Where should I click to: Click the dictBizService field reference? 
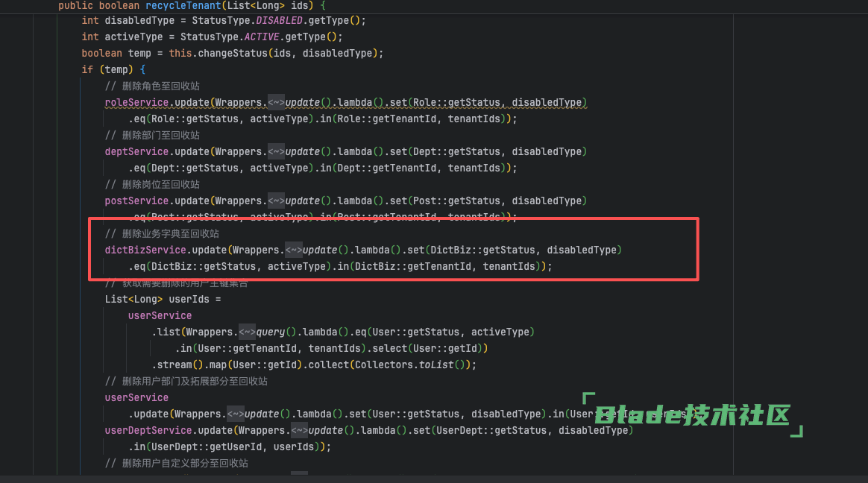pyautogui.click(x=145, y=250)
